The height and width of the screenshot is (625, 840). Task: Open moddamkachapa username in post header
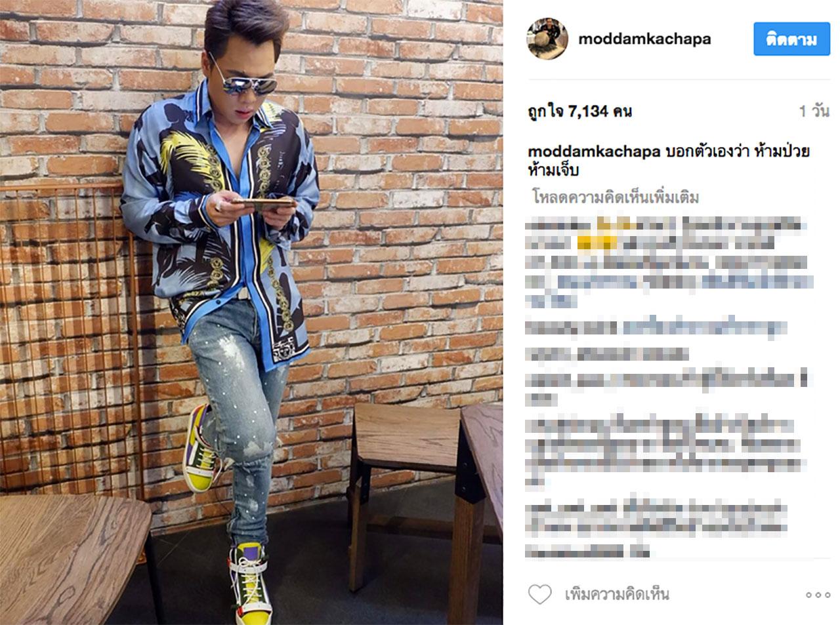click(x=644, y=39)
